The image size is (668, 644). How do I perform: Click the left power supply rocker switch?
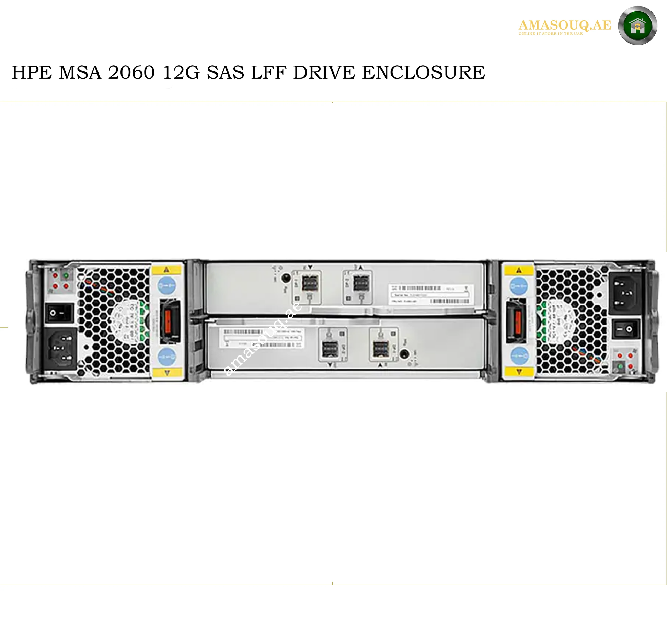pos(59,313)
